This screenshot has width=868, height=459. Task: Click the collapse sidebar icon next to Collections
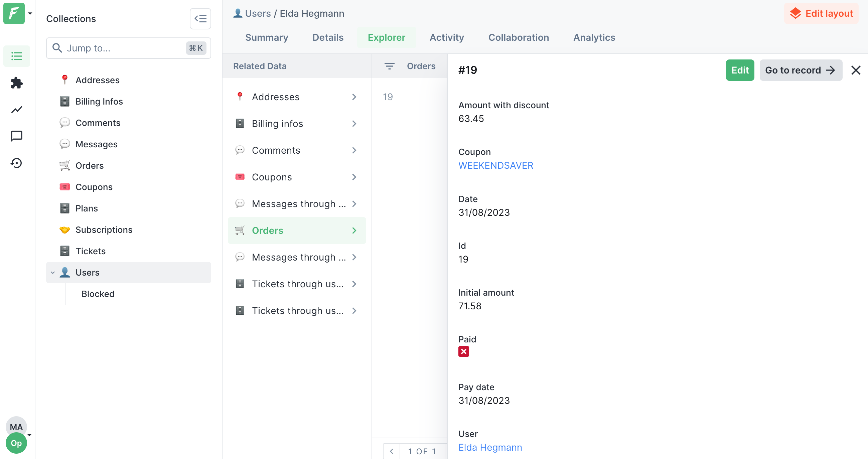pyautogui.click(x=200, y=18)
